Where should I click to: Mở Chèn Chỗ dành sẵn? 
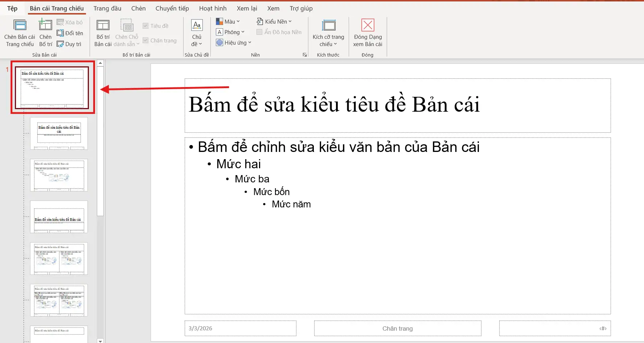126,33
